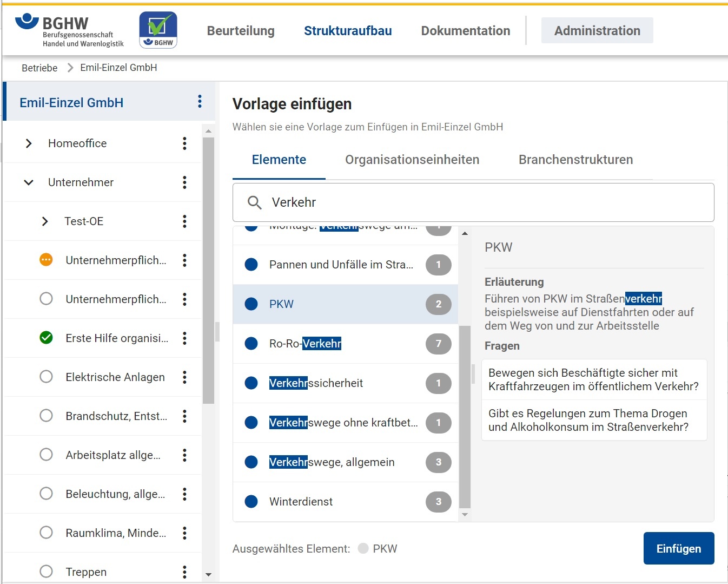
Task: Expand the Homeoffice tree node
Action: pos(29,143)
